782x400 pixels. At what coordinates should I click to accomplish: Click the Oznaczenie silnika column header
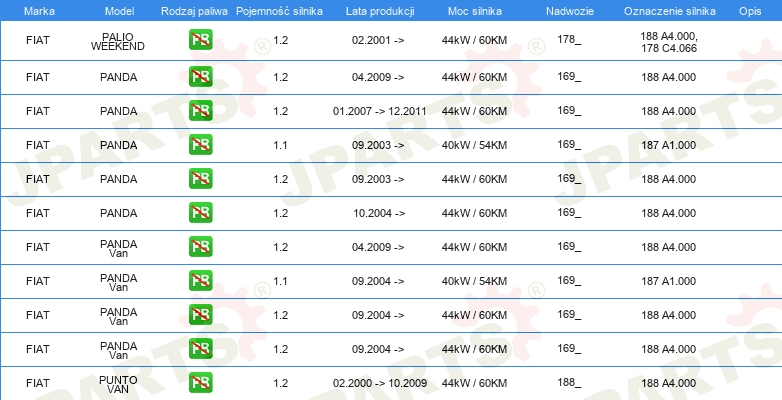[x=670, y=11]
